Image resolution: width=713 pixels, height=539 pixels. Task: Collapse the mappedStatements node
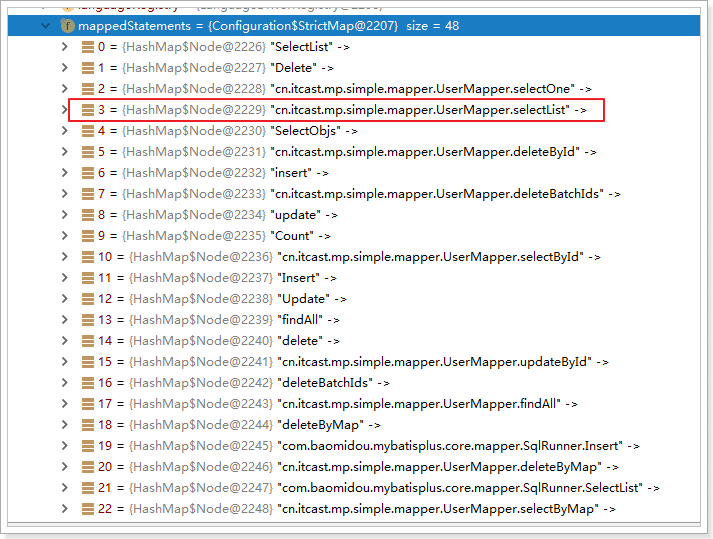(x=43, y=25)
